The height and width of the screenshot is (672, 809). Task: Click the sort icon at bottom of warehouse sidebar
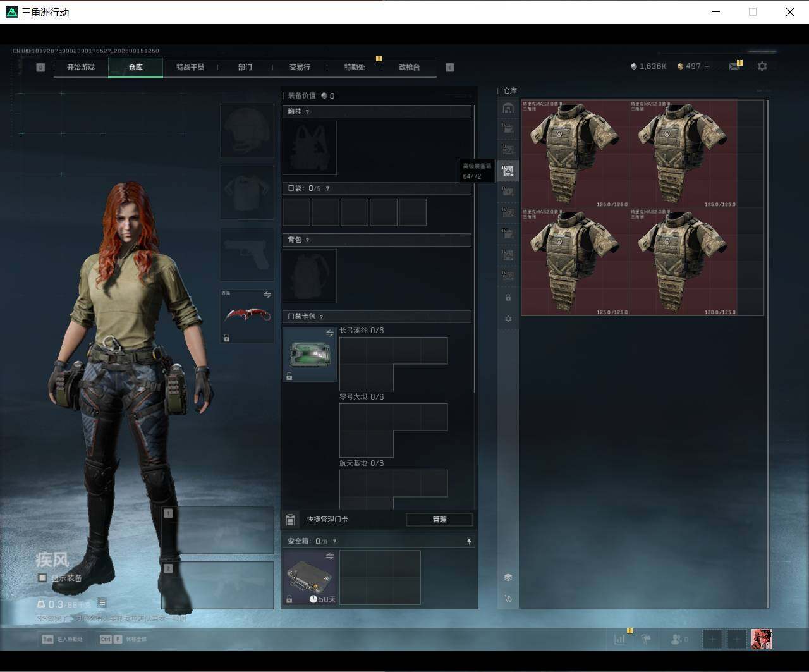(508, 598)
